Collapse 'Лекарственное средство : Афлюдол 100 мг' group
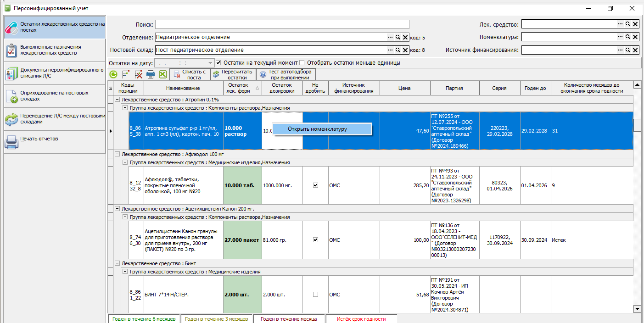The width and height of the screenshot is (644, 323). [x=117, y=154]
